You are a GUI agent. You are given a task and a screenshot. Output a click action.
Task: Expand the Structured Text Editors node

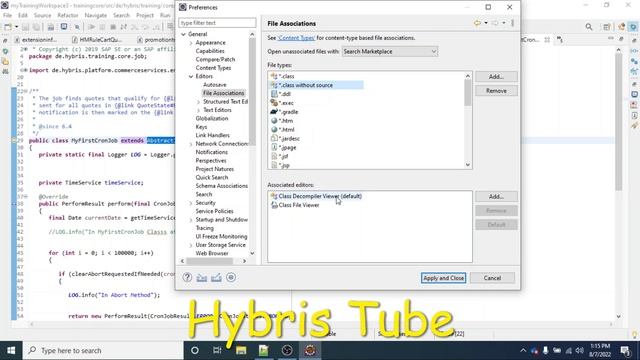[199, 102]
